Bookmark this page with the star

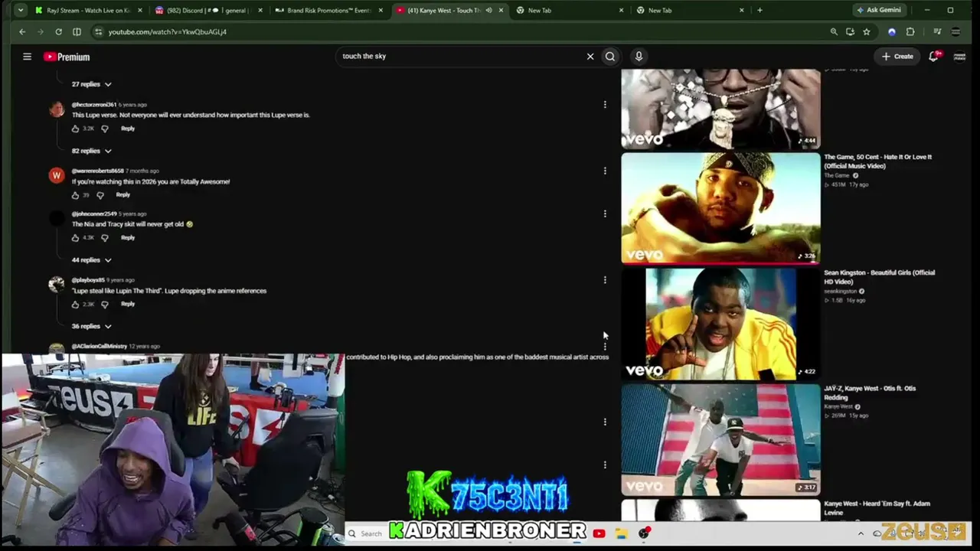tap(867, 32)
